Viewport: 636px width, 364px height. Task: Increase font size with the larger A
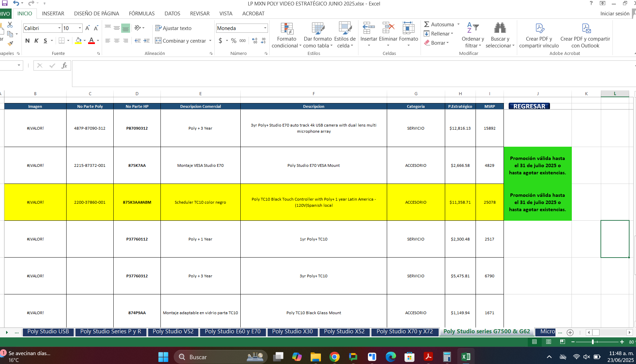87,28
